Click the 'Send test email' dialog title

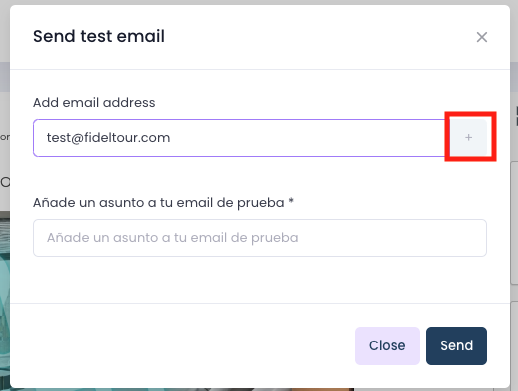click(x=99, y=36)
